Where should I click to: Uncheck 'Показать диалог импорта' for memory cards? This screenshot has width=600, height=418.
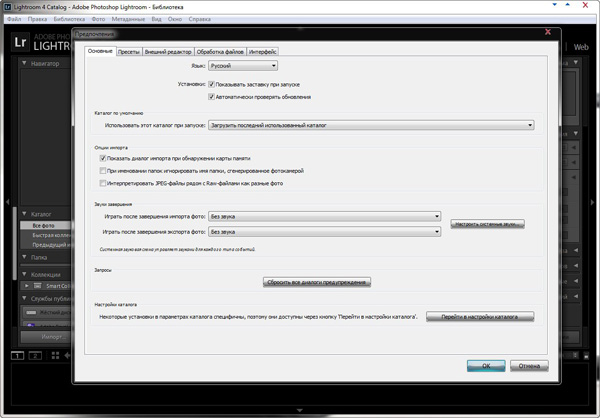103,158
